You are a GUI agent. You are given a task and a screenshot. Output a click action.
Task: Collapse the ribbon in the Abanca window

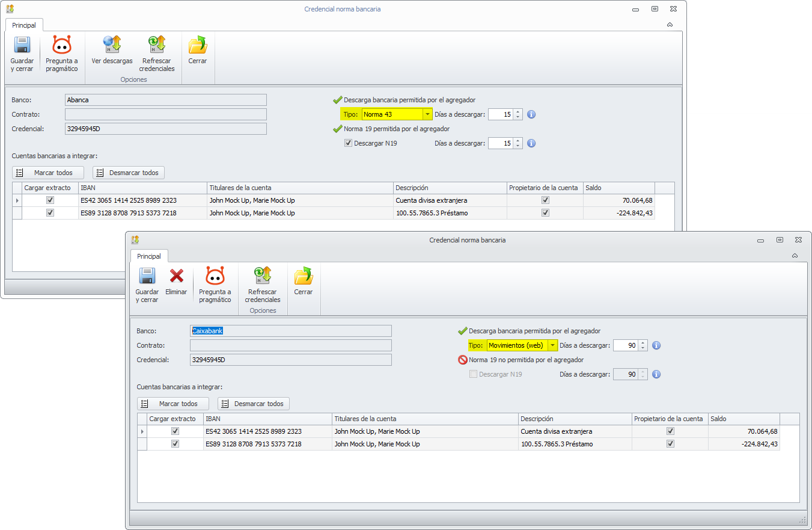pos(670,25)
